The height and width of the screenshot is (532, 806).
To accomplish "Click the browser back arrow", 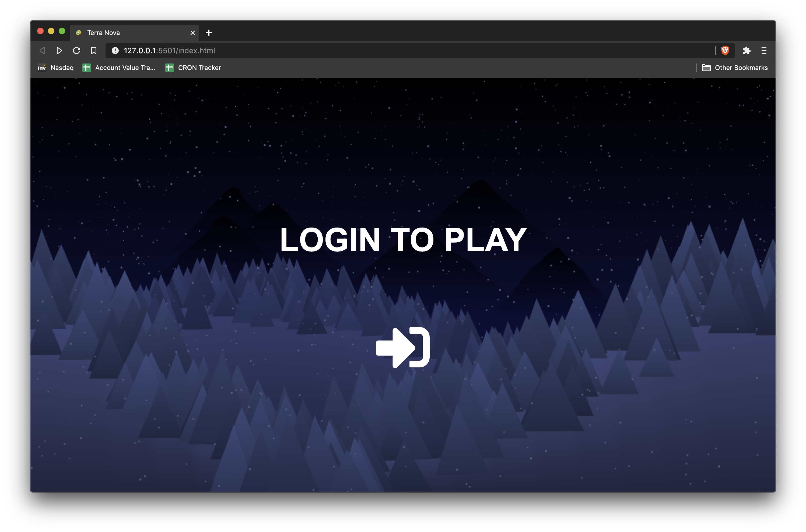I will tap(42, 51).
